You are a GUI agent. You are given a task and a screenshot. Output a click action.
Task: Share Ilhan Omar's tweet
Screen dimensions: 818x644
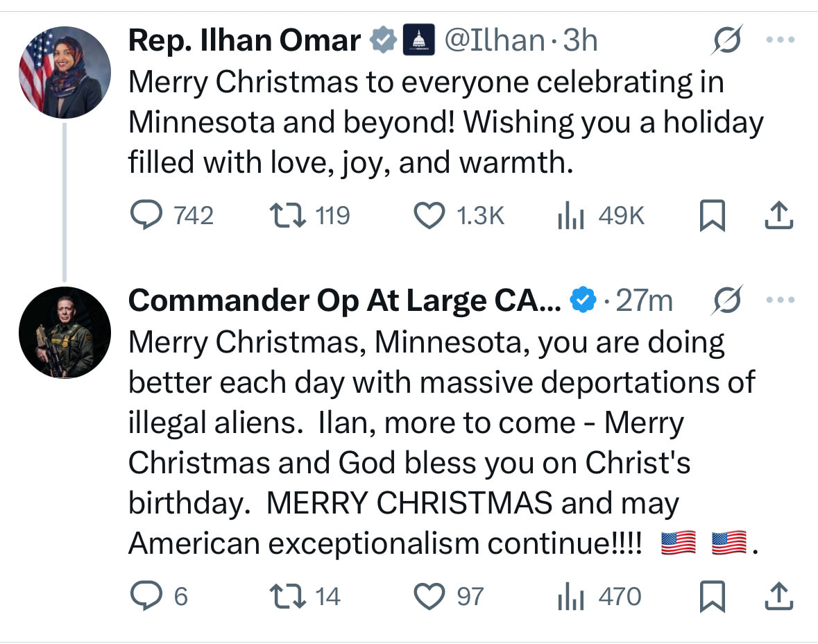778,216
